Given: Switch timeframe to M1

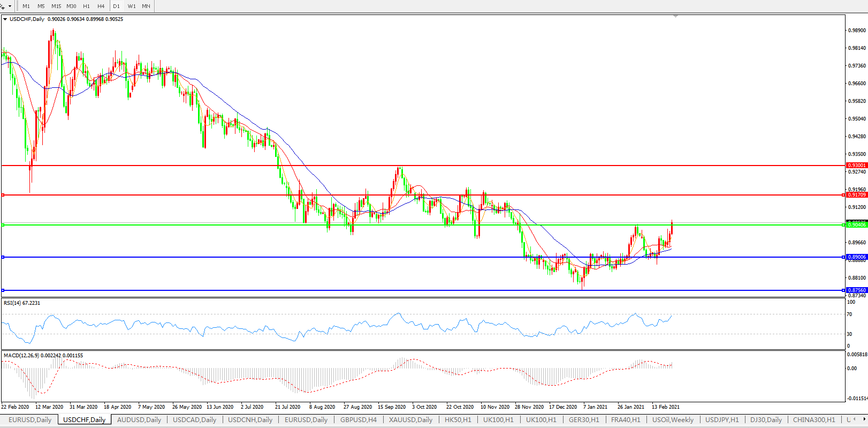Looking at the screenshot, I should coord(26,6).
